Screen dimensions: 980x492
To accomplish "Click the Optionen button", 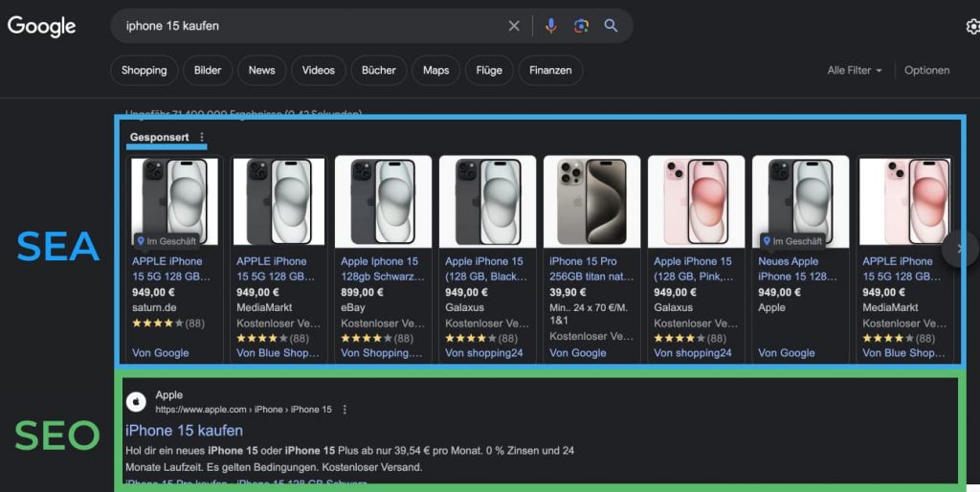I will 926,70.
